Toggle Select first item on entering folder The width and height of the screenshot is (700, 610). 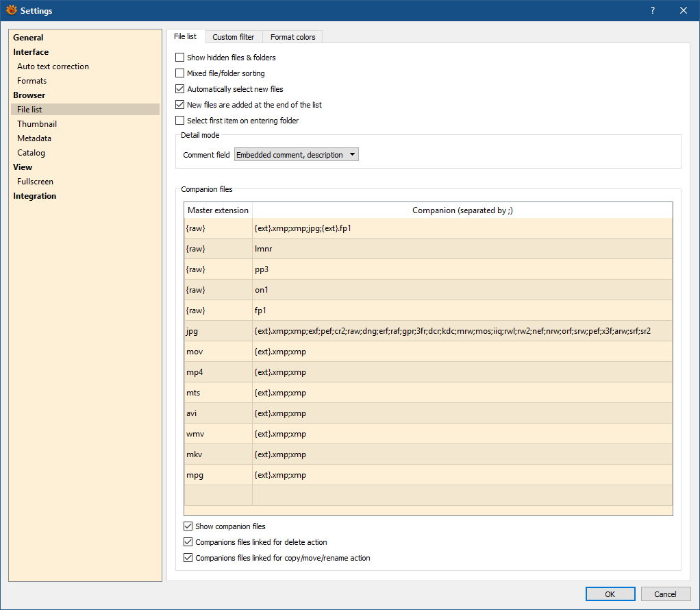180,121
